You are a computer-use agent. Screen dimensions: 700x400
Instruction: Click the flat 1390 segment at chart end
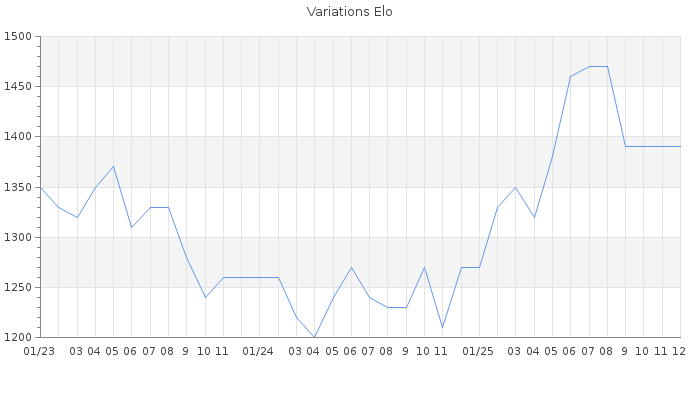click(x=653, y=147)
